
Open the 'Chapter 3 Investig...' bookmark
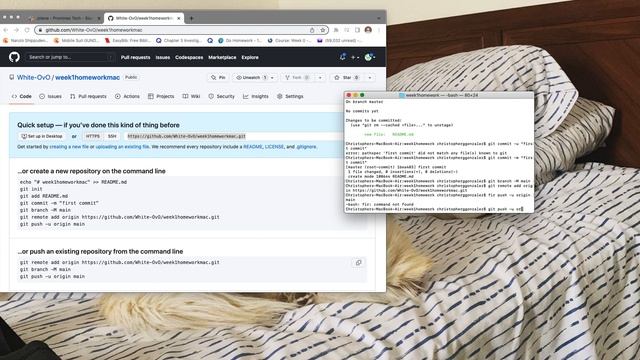[179, 40]
